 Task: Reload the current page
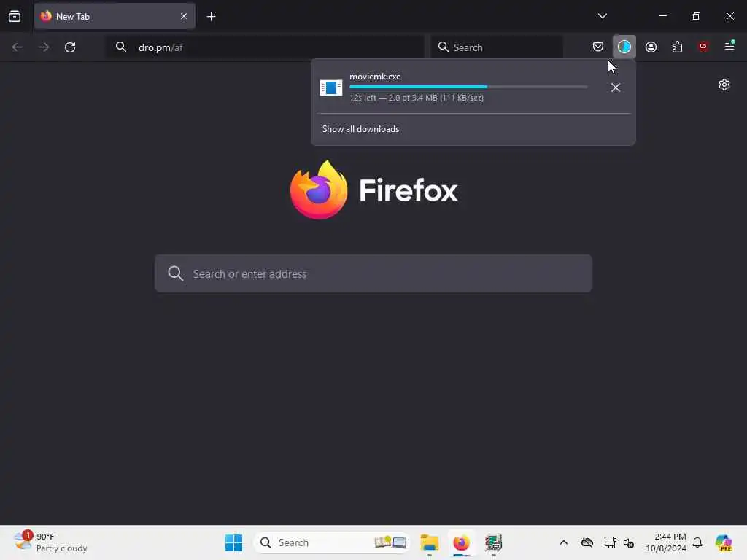tap(70, 47)
